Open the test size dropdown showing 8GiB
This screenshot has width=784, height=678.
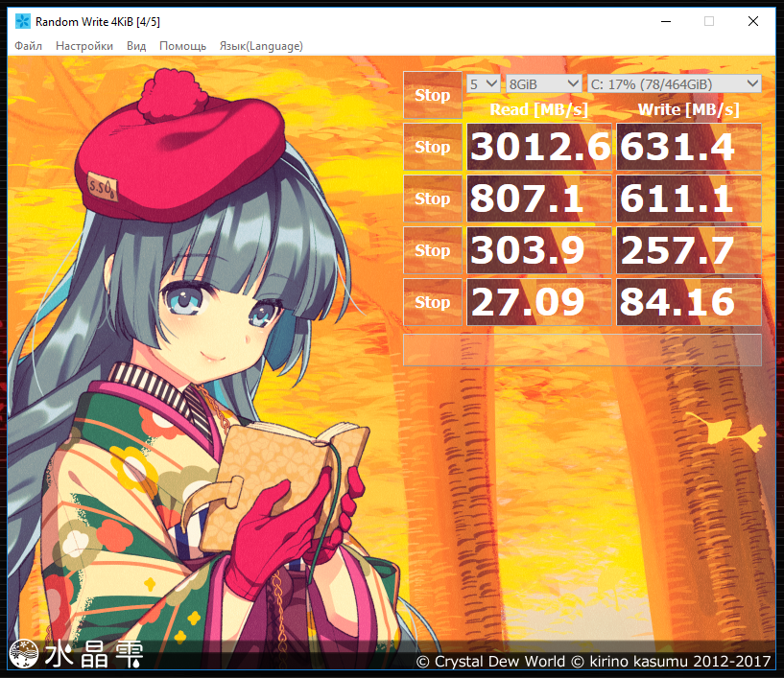pyautogui.click(x=543, y=84)
